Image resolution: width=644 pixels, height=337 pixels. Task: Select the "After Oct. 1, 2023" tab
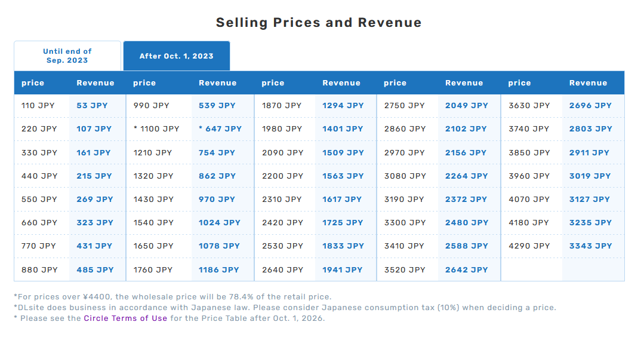coord(176,56)
